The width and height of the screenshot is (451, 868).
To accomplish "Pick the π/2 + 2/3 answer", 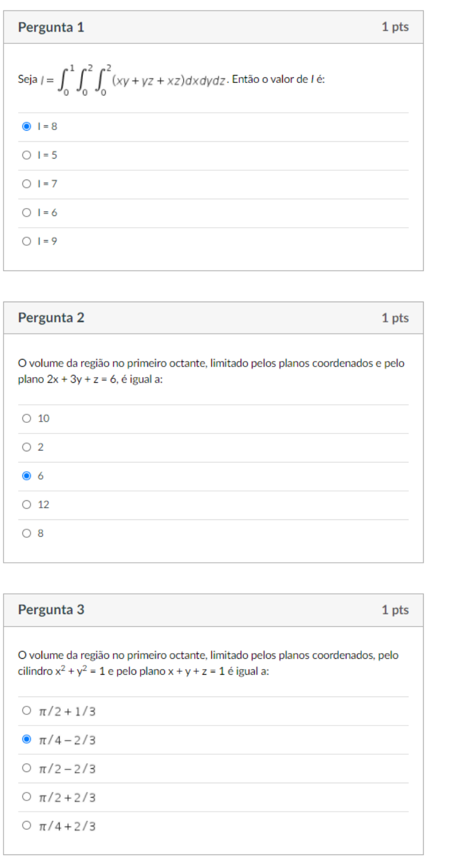I will (x=26, y=797).
